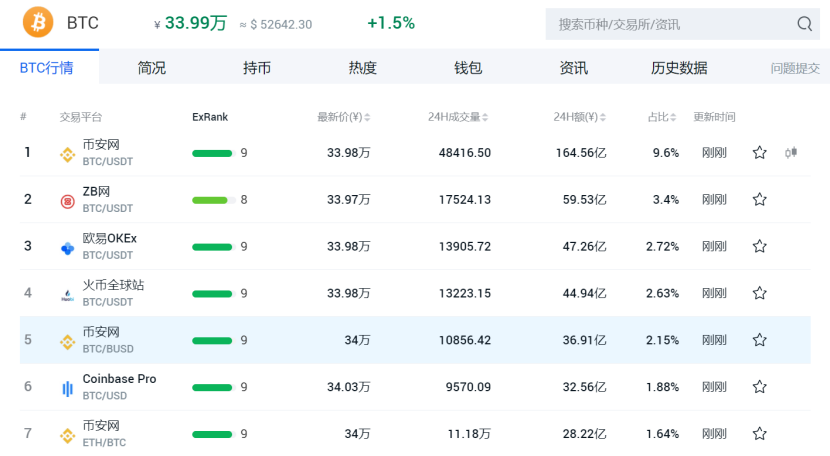Focus the 搜索币种/交易所/资讯 search field
The height and width of the screenshot is (456, 830).
(x=670, y=24)
